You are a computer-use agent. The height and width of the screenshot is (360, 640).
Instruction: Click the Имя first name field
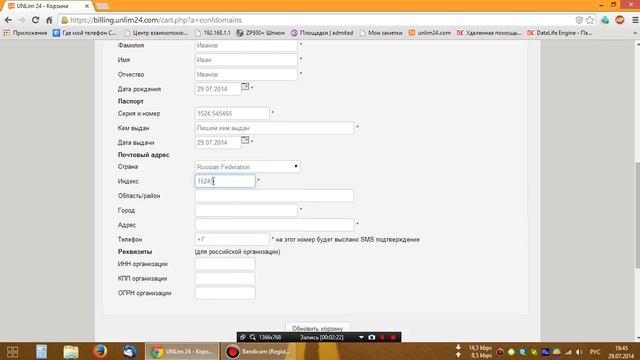tap(246, 60)
